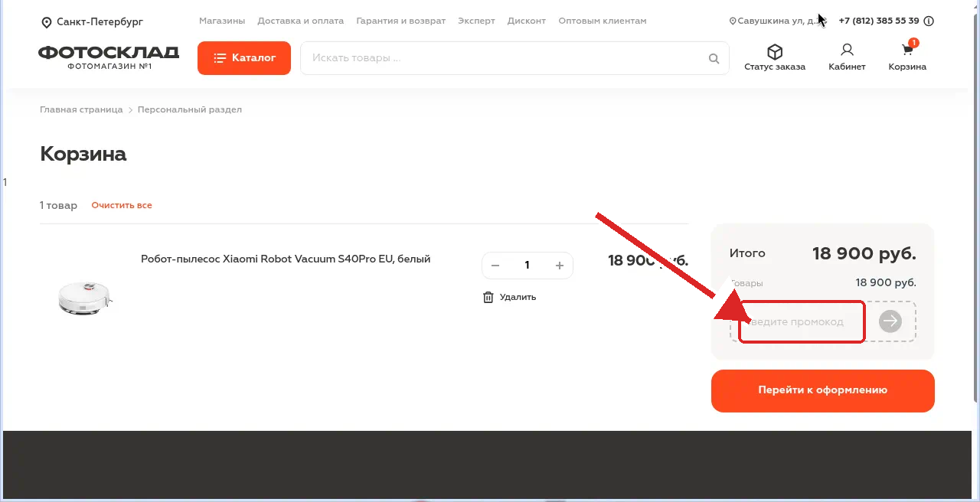Focus the promo code input field
Image resolution: width=980 pixels, height=502 pixels.
click(802, 321)
